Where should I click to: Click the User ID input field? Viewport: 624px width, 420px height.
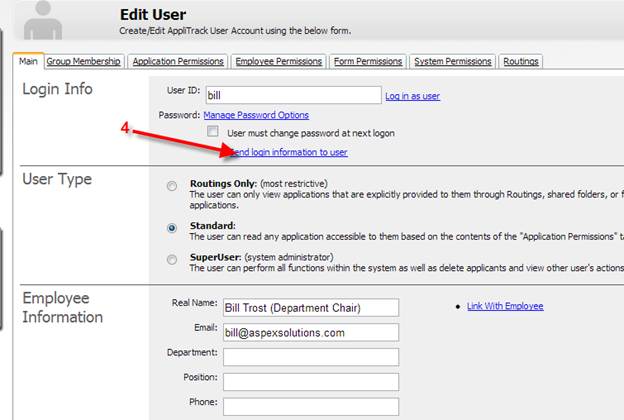pos(293,96)
